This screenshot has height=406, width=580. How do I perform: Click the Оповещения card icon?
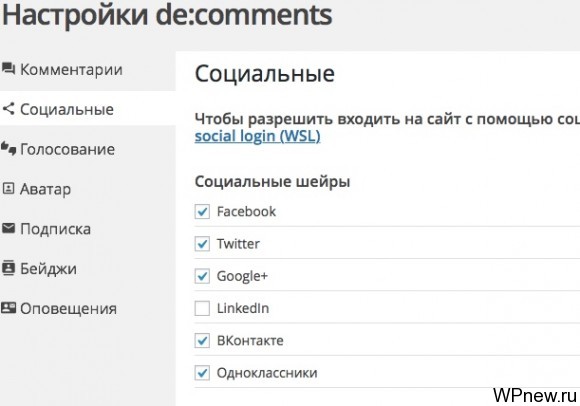pos(9,308)
